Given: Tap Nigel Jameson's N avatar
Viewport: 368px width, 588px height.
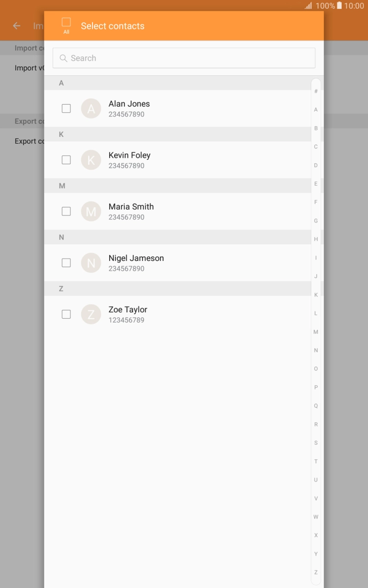Looking at the screenshot, I should point(91,263).
